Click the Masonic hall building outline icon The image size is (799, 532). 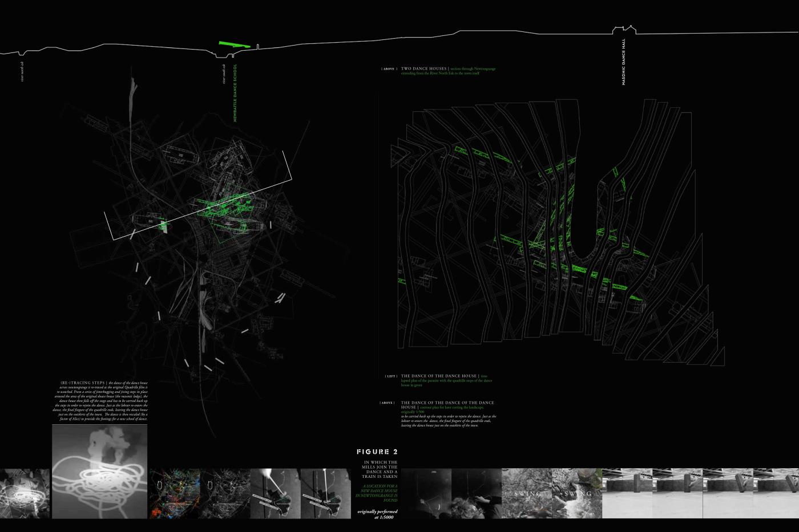(624, 29)
